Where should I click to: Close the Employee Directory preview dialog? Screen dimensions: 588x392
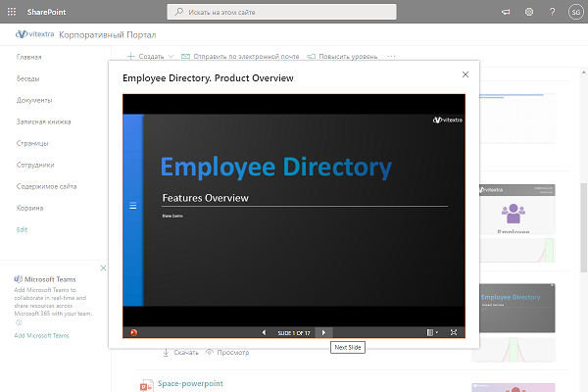pos(465,74)
